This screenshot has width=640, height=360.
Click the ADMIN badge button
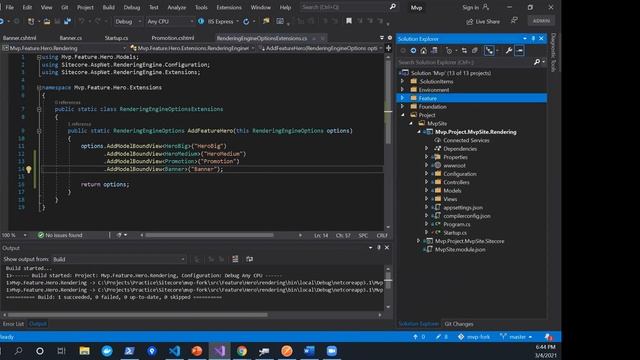541,21
